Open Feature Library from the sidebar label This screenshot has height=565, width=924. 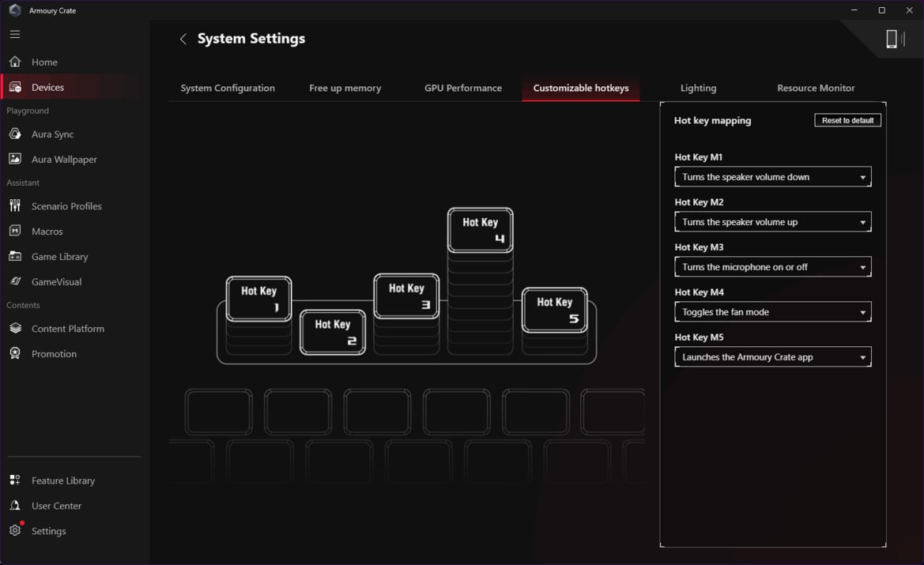click(63, 480)
